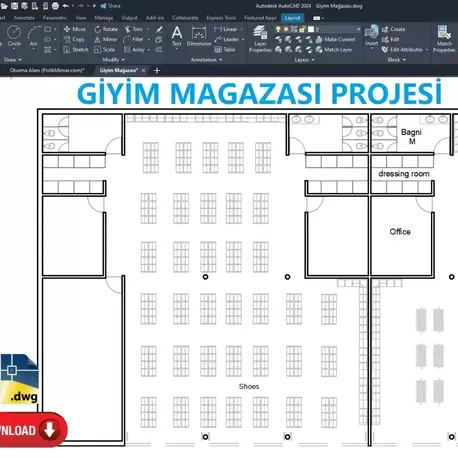Open the Manage ribbon tab

(x=104, y=18)
